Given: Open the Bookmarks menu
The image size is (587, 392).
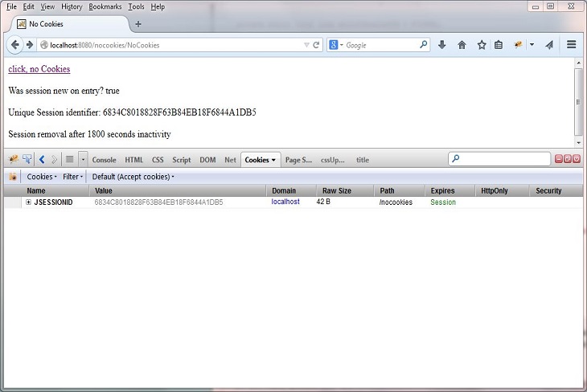Looking at the screenshot, I should 105,6.
